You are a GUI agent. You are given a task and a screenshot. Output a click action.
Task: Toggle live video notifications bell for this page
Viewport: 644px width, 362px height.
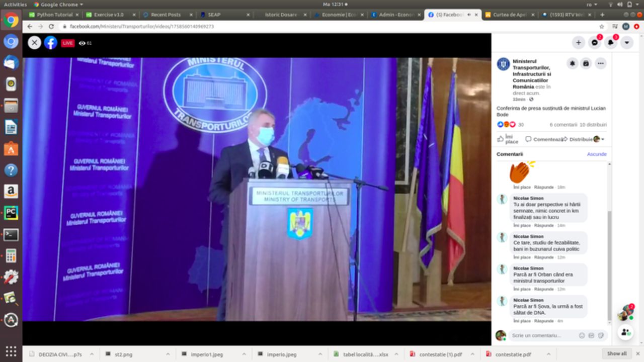point(573,63)
